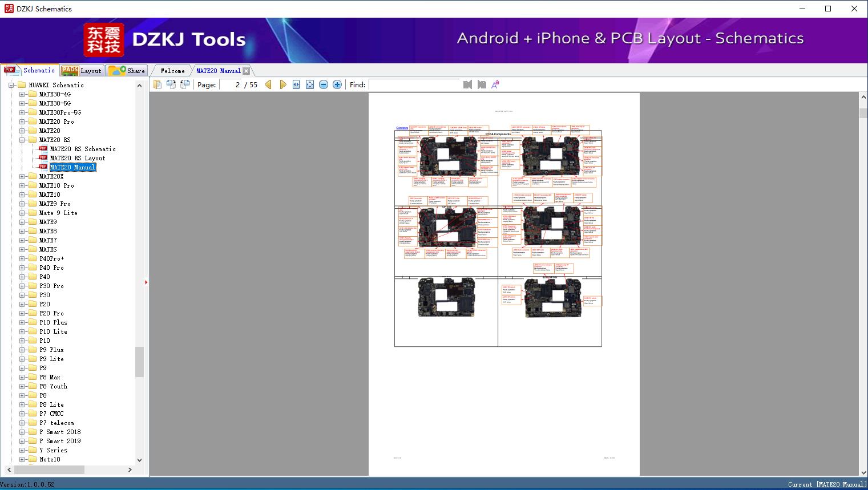Select the P7 telecom folder
Screen dimensions: 868x490
[56, 423]
